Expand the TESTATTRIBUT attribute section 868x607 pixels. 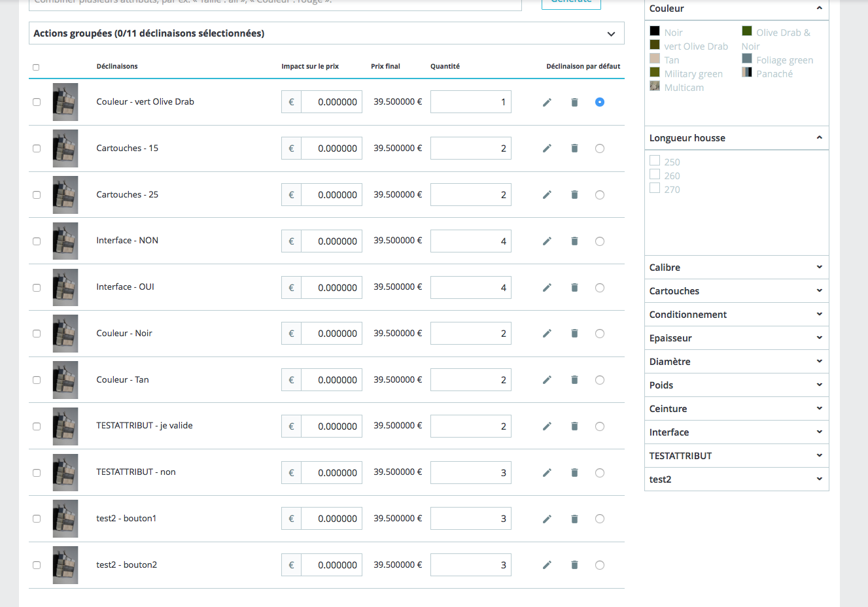(x=737, y=456)
